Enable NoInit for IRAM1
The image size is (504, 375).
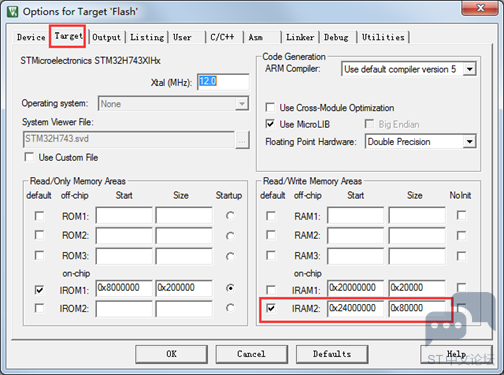pos(461,287)
